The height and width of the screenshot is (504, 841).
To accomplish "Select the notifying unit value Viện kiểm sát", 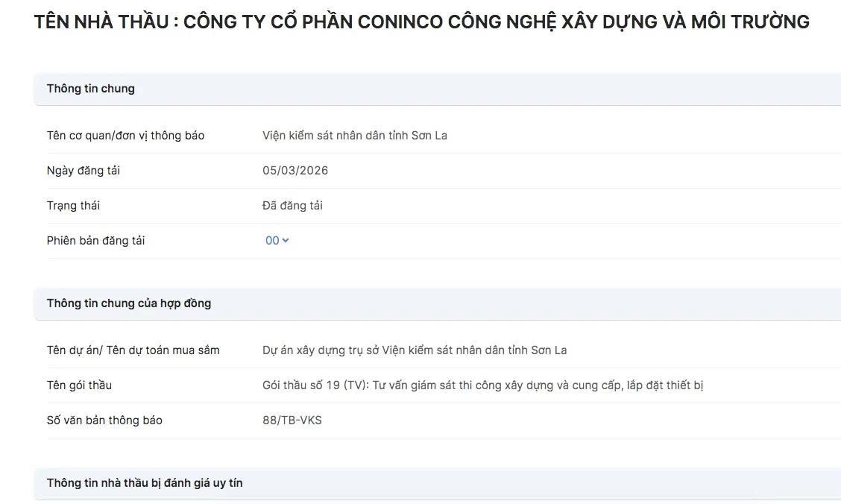I will 355,136.
